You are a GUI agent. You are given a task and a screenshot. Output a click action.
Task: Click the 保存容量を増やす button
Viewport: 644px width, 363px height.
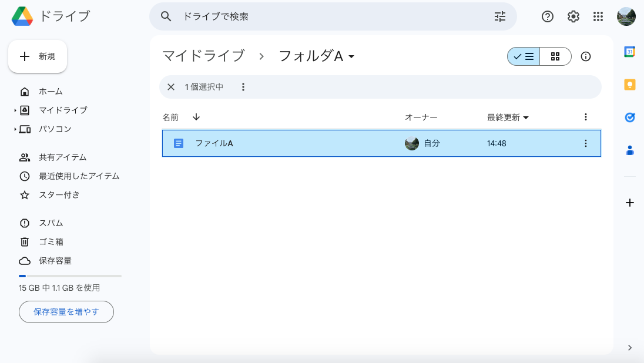66,312
